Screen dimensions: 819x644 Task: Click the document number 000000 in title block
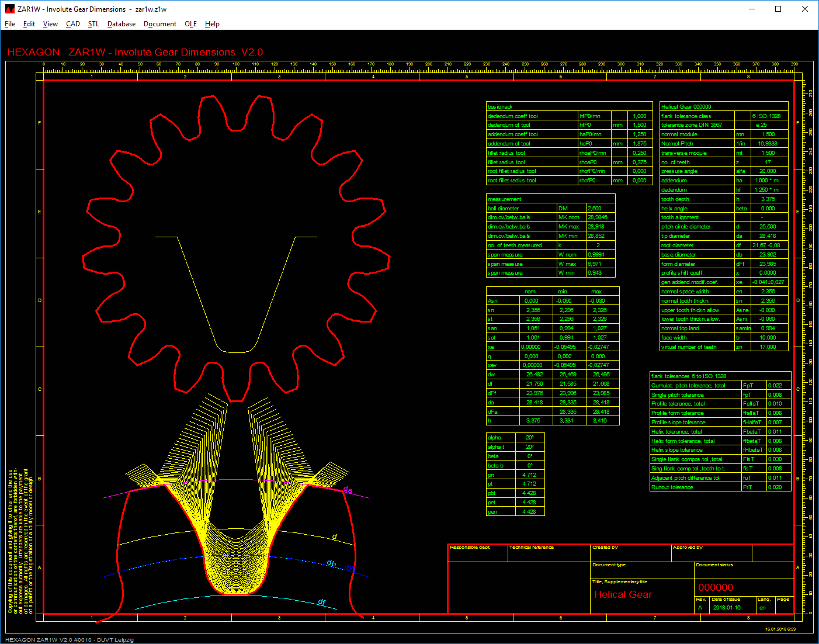[x=716, y=588]
